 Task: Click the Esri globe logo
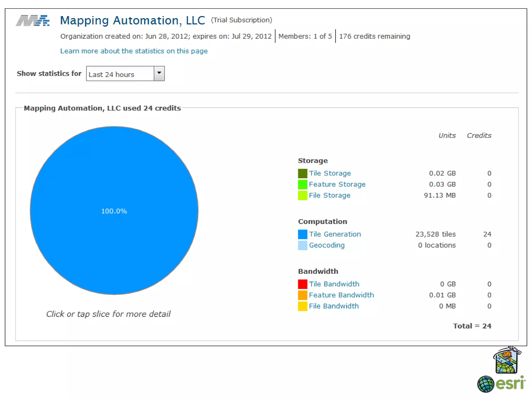[x=485, y=384]
